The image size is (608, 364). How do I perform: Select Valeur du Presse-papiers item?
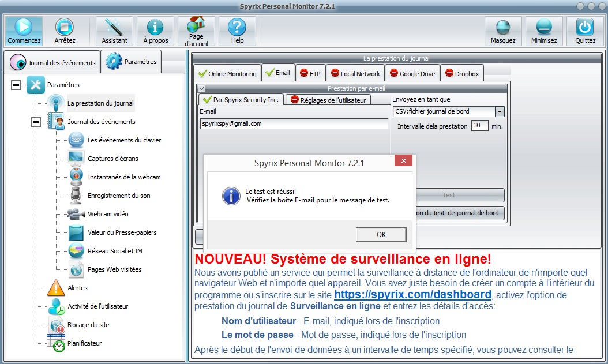click(122, 232)
